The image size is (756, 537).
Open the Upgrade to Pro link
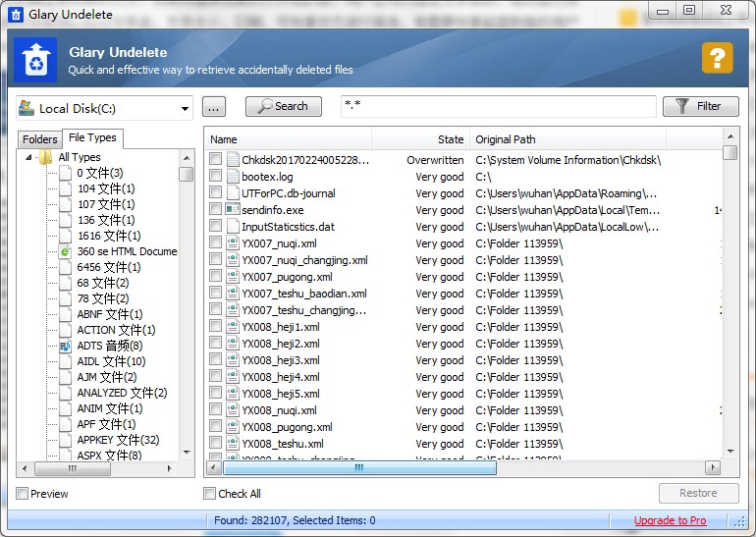670,520
